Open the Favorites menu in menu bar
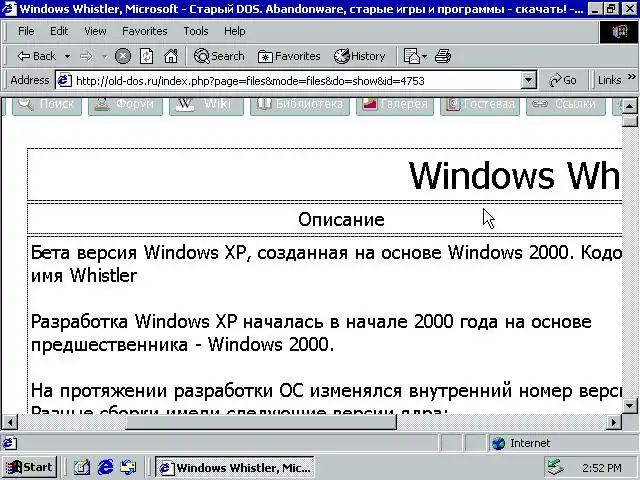 [x=144, y=31]
